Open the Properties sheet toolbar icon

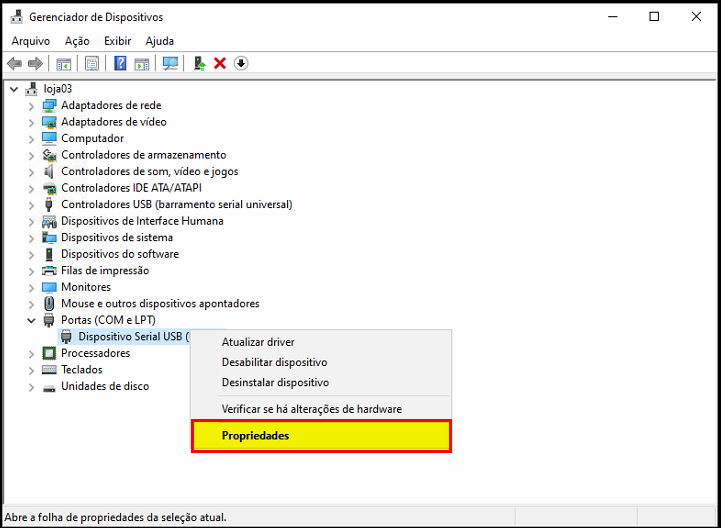tap(92, 63)
